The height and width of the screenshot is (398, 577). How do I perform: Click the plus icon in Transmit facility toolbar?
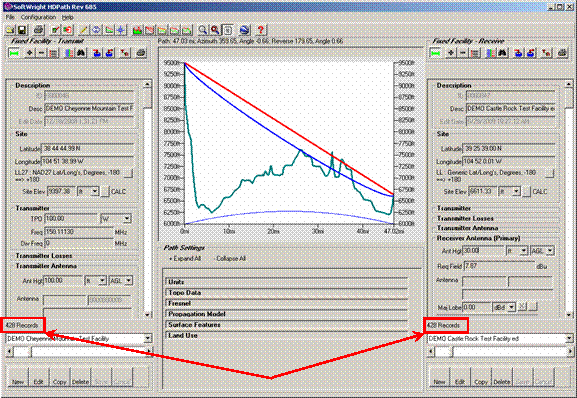pyautogui.click(x=29, y=53)
